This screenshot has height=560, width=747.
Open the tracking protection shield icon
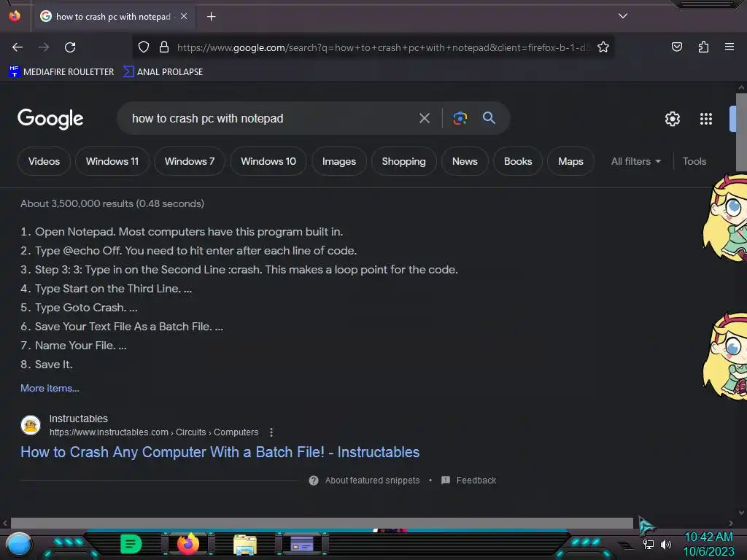click(144, 47)
